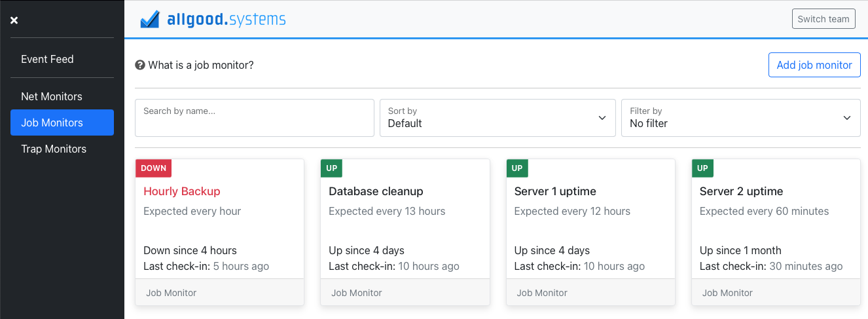Image resolution: width=868 pixels, height=319 pixels.
Task: Open Event Feed in the sidebar
Action: click(x=47, y=59)
